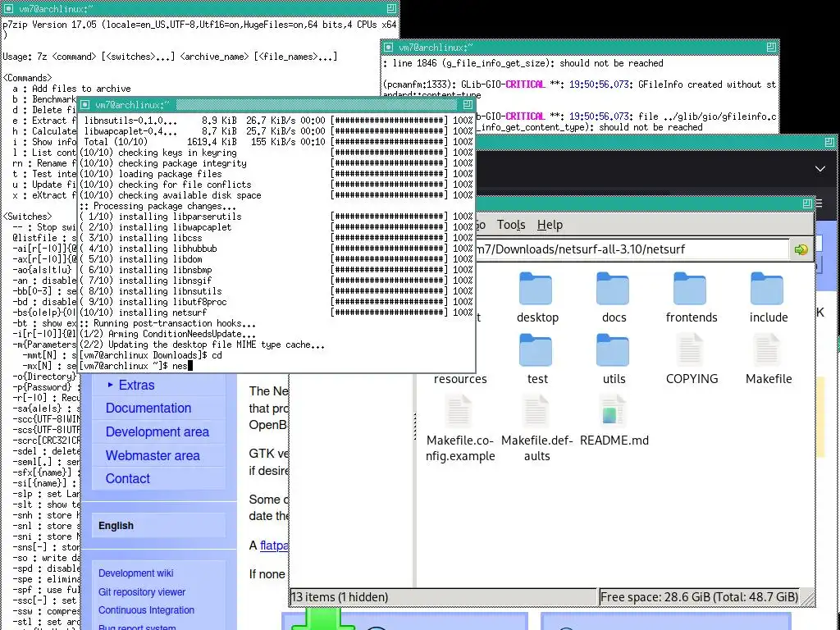Open the test folder
The image size is (840, 630).
(x=536, y=351)
